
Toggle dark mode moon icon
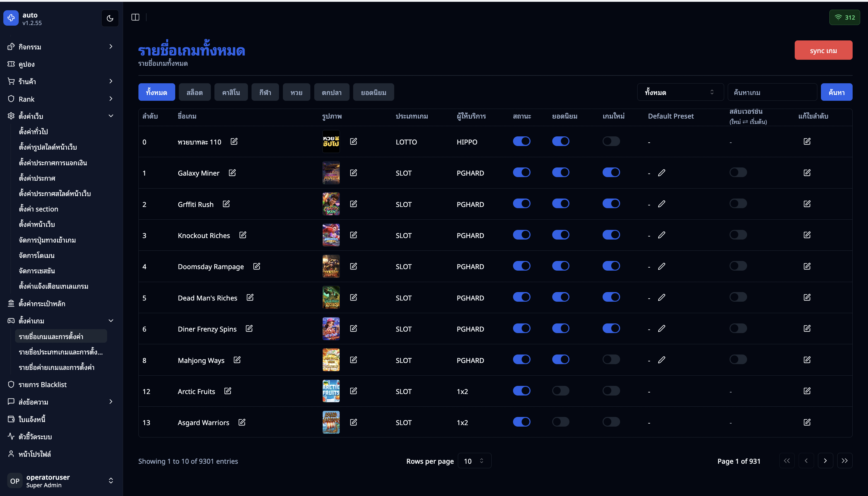(x=110, y=18)
